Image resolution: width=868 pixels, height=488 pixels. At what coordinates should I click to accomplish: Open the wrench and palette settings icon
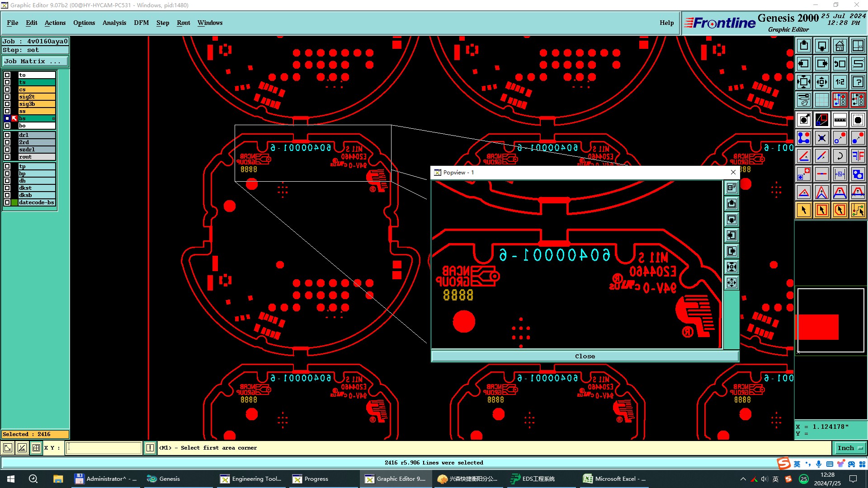pyautogui.click(x=804, y=100)
